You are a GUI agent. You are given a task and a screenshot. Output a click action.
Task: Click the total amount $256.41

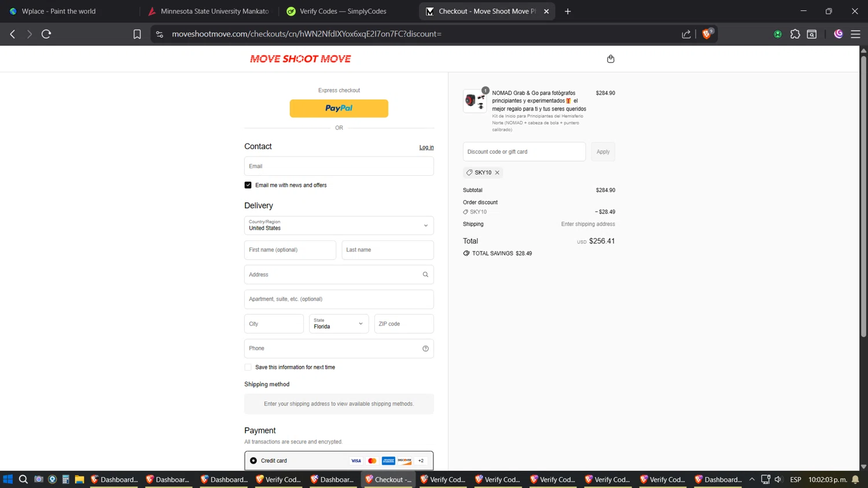point(602,241)
